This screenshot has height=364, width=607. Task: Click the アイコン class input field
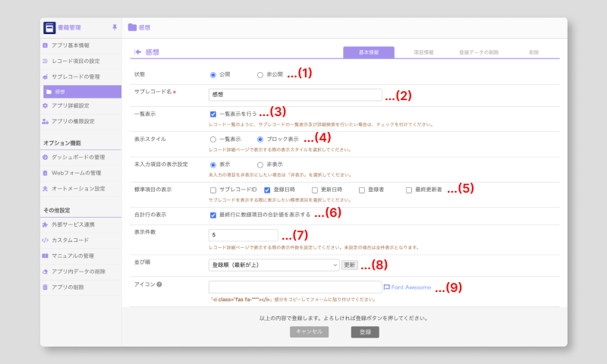(295, 287)
